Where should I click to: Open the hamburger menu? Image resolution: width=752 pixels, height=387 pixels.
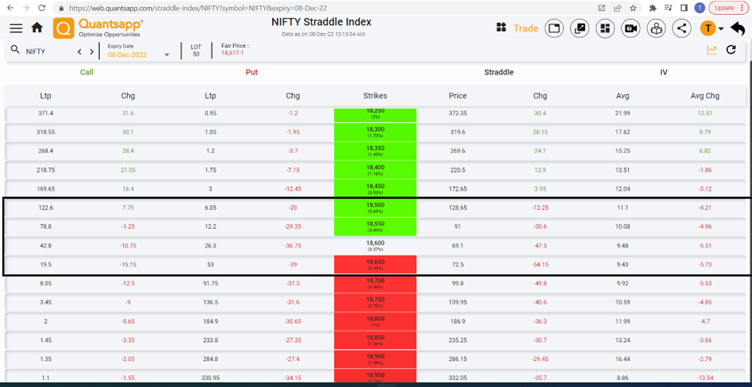tap(16, 28)
